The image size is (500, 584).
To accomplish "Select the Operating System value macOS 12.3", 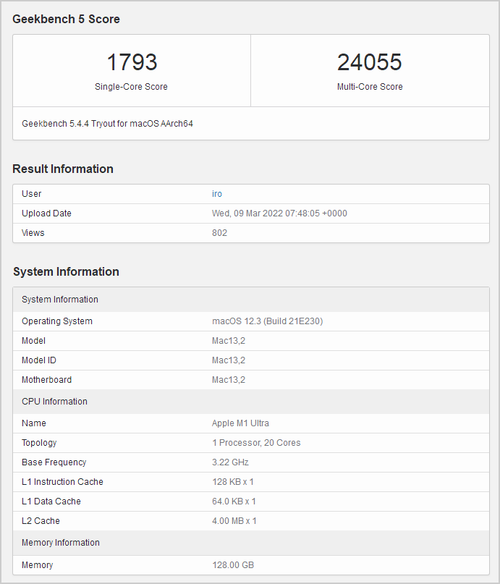I will tap(267, 321).
